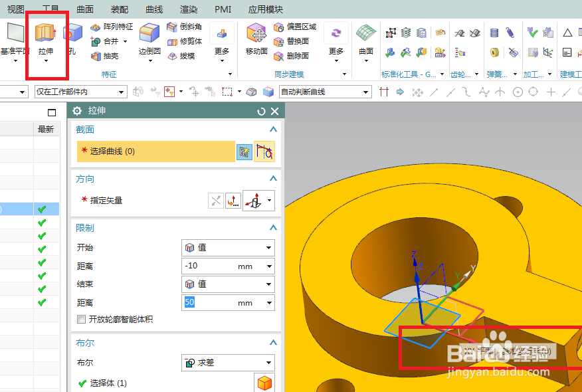The image size is (582, 392).
Task: Click the sketch section button in dialog
Action: pos(244,151)
